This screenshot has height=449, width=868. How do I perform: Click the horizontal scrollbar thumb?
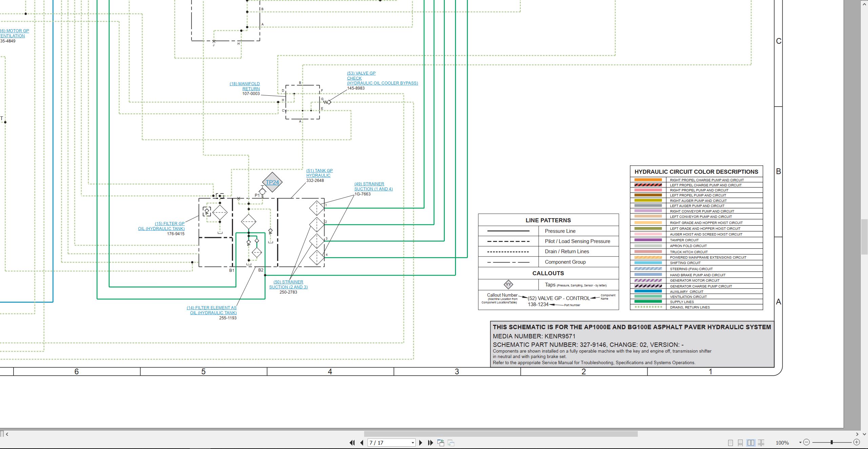click(501, 434)
